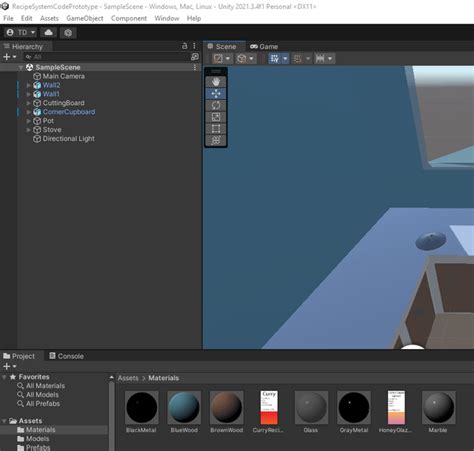Screen dimensions: 474x451
Task: Expand the Pot object
Action: click(x=29, y=121)
